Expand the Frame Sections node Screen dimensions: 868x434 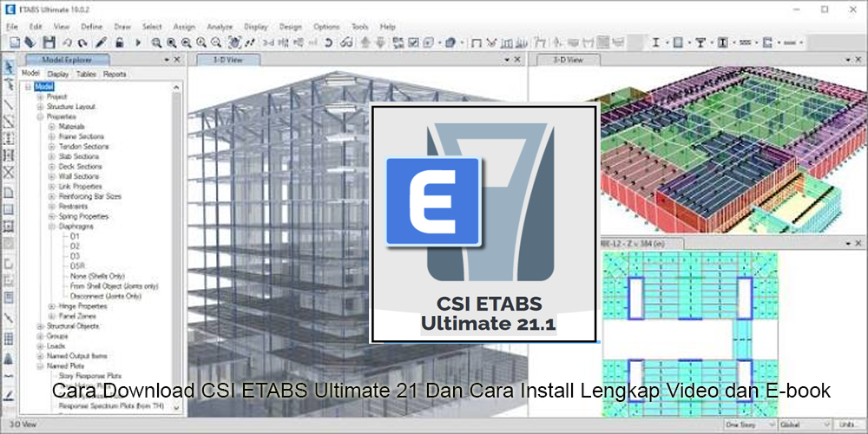click(x=51, y=136)
